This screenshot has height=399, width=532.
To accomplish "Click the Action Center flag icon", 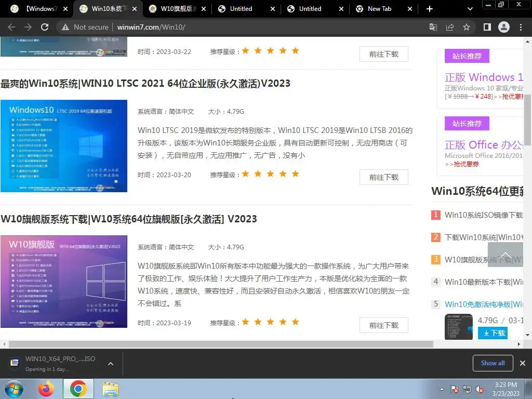I will point(454,389).
